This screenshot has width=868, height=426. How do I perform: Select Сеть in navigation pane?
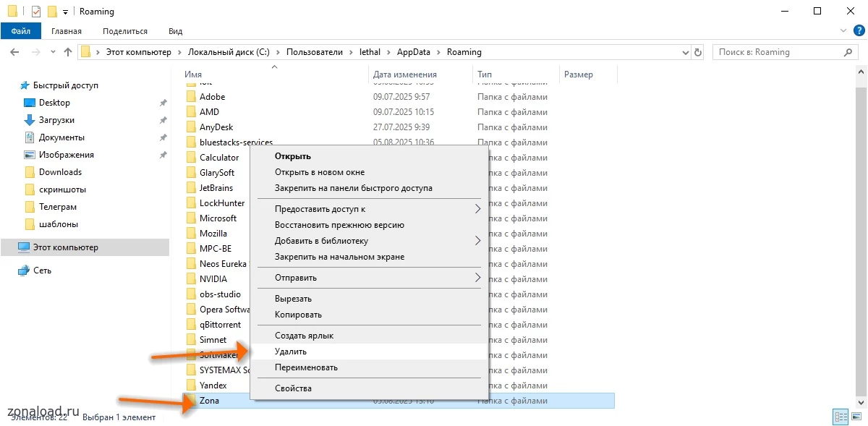point(42,270)
